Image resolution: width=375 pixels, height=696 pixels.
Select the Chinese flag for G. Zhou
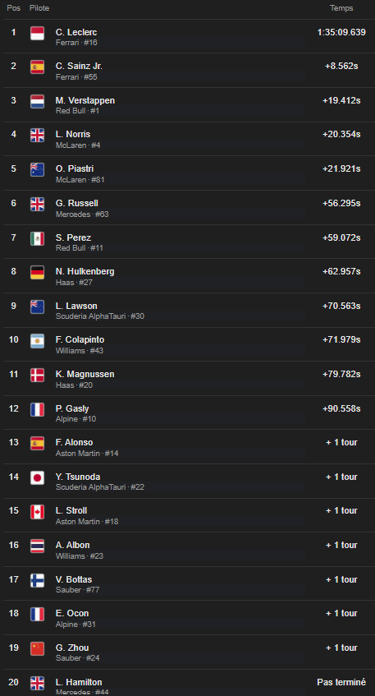tap(37, 649)
